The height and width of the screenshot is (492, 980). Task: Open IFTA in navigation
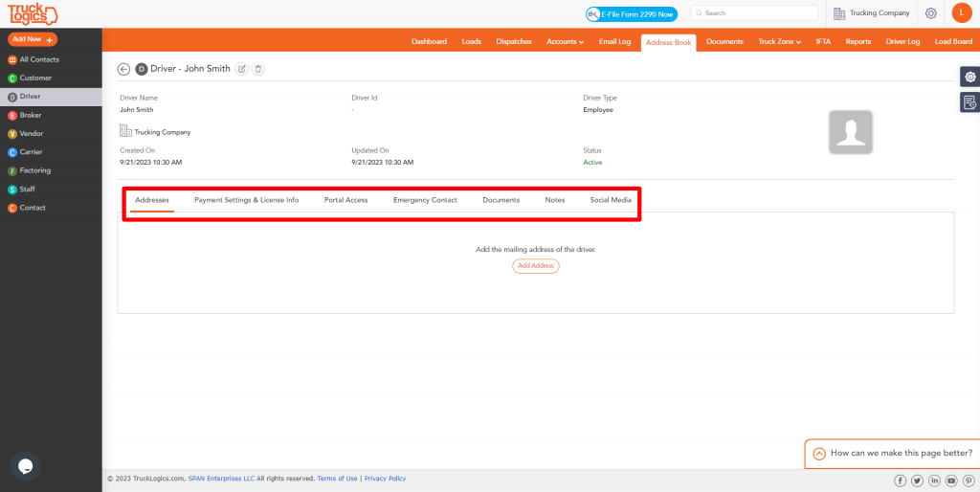click(x=823, y=42)
